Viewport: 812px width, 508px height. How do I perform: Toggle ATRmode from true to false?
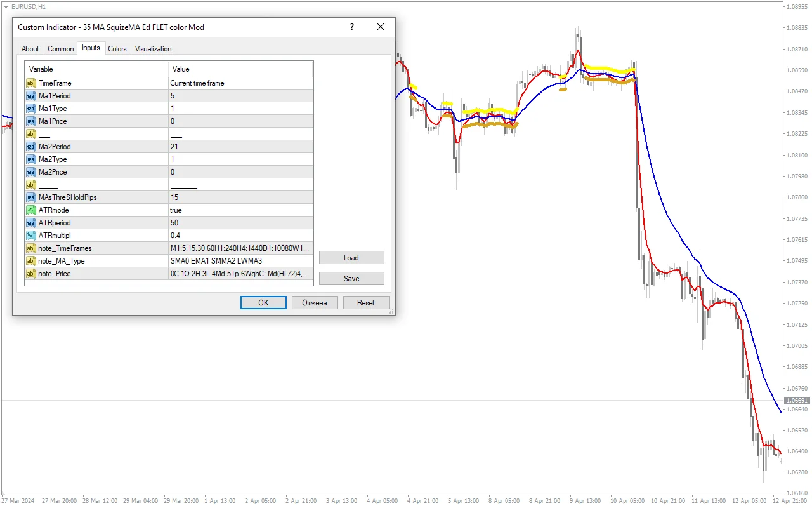click(x=209, y=210)
